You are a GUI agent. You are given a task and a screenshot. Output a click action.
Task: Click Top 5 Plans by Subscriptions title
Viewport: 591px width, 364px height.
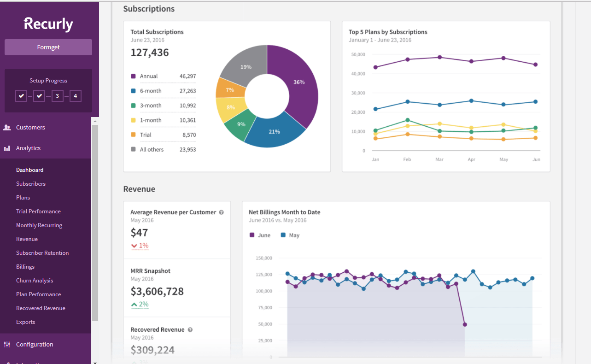[388, 32]
